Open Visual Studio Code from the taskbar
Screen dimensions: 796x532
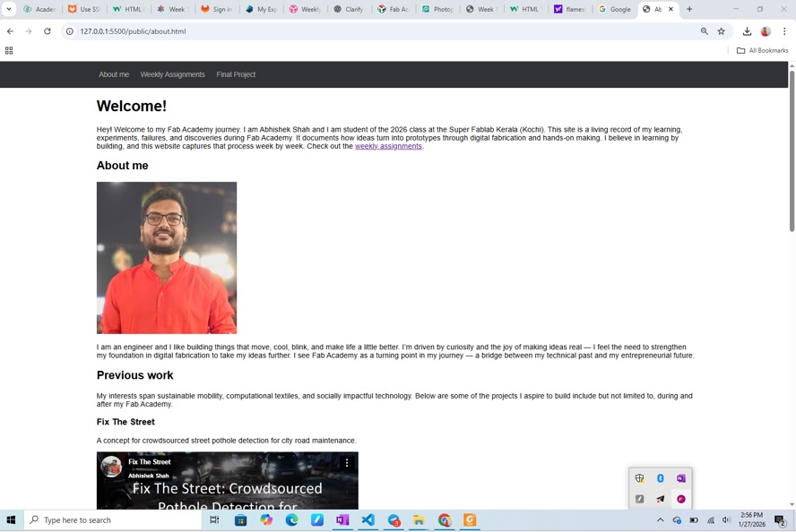pos(368,519)
